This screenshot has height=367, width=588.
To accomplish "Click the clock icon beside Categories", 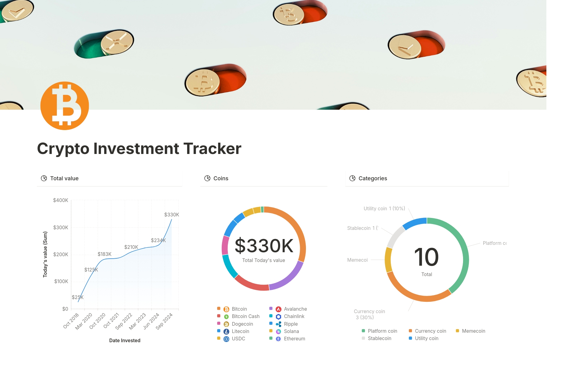I will (352, 178).
